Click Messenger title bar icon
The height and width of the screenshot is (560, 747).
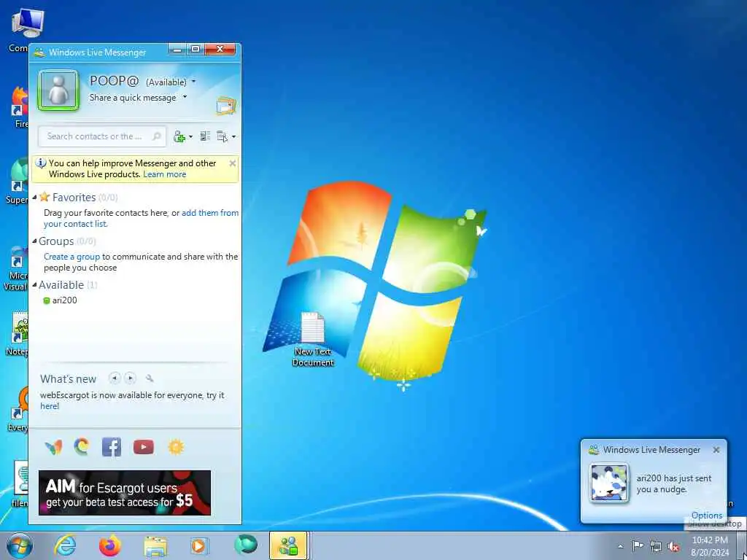click(39, 52)
